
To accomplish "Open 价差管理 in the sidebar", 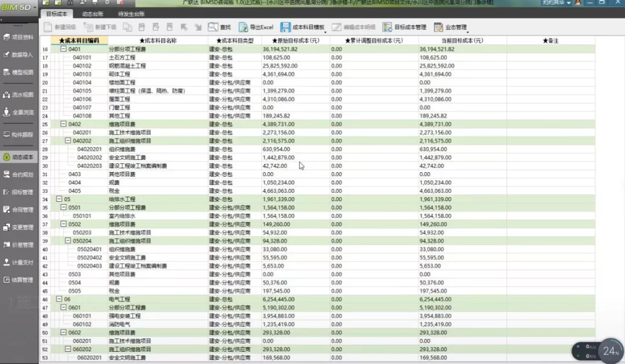I will (x=19, y=244).
